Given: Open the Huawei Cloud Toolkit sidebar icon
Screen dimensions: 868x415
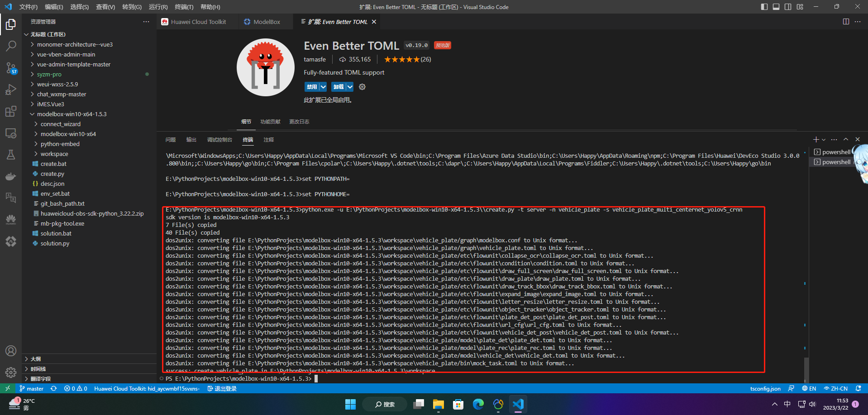Looking at the screenshot, I should (x=11, y=220).
